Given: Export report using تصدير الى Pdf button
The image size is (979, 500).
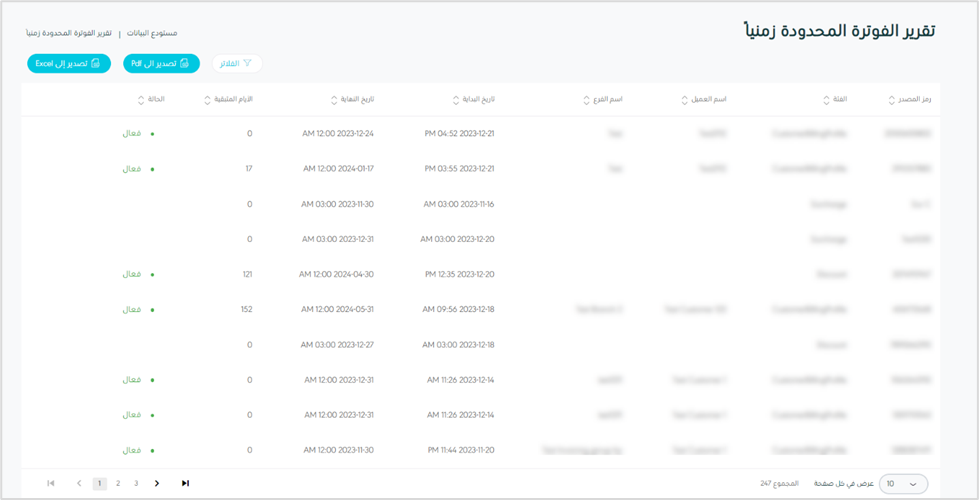Looking at the screenshot, I should pyautogui.click(x=161, y=64).
